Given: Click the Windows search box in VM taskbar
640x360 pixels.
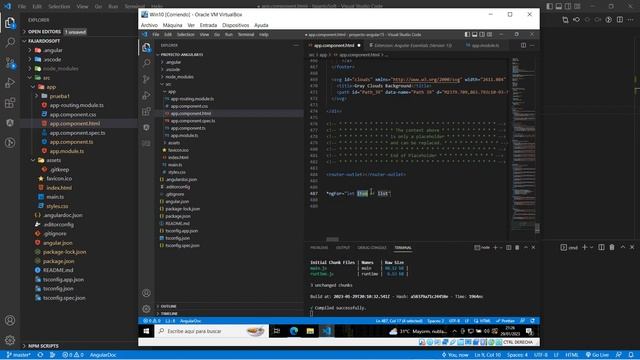Looking at the screenshot, I should [x=211, y=331].
